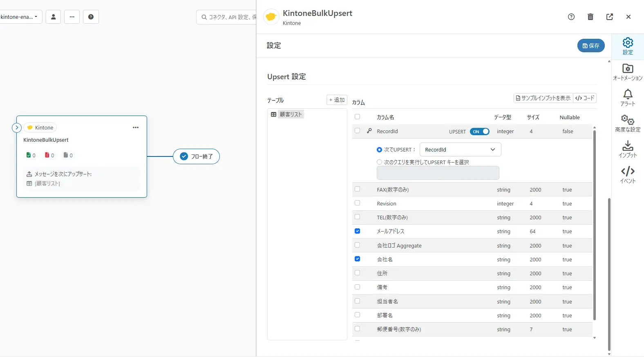Click the trash delete connector icon
The height and width of the screenshot is (357, 644).
[590, 17]
